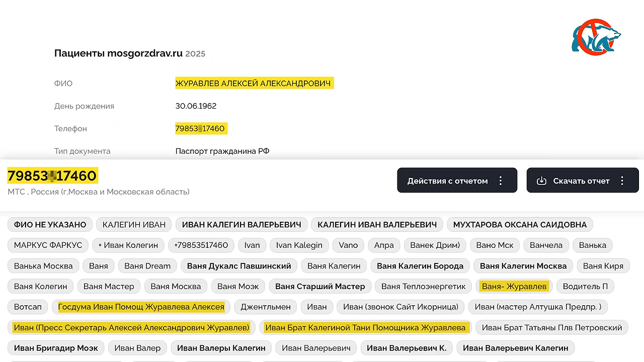Image resolution: width=644 pixels, height=362 pixels.
Task: Select the МАРКУС ФАРКУС tag
Action: click(x=48, y=245)
